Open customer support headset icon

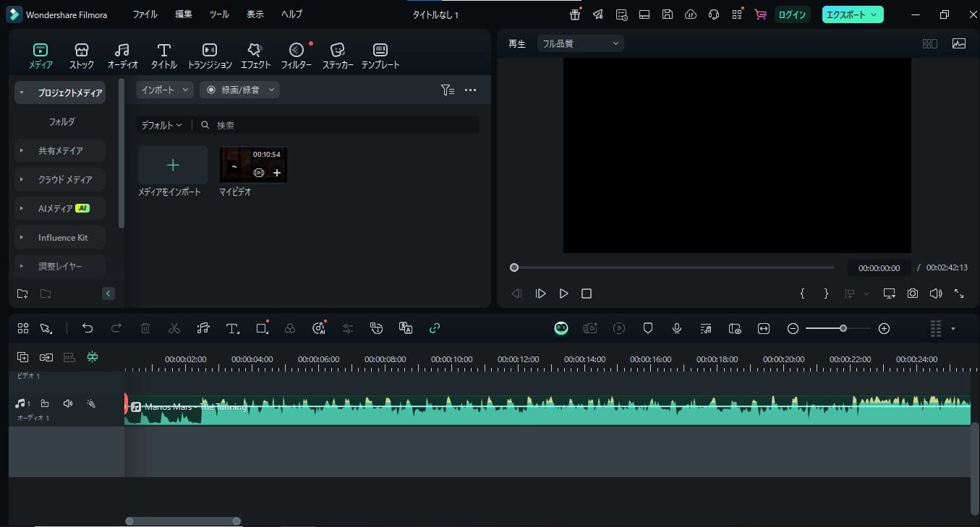click(x=714, y=14)
